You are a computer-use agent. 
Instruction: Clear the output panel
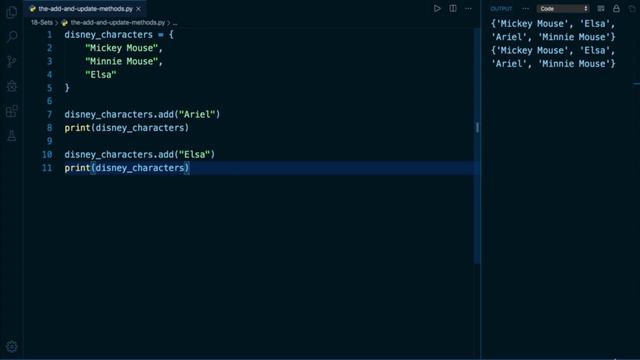tap(601, 9)
